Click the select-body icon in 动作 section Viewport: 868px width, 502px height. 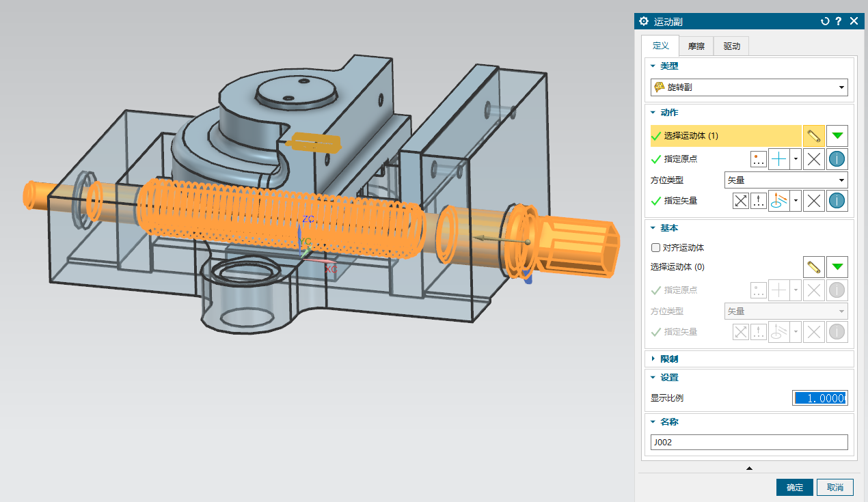pos(813,136)
